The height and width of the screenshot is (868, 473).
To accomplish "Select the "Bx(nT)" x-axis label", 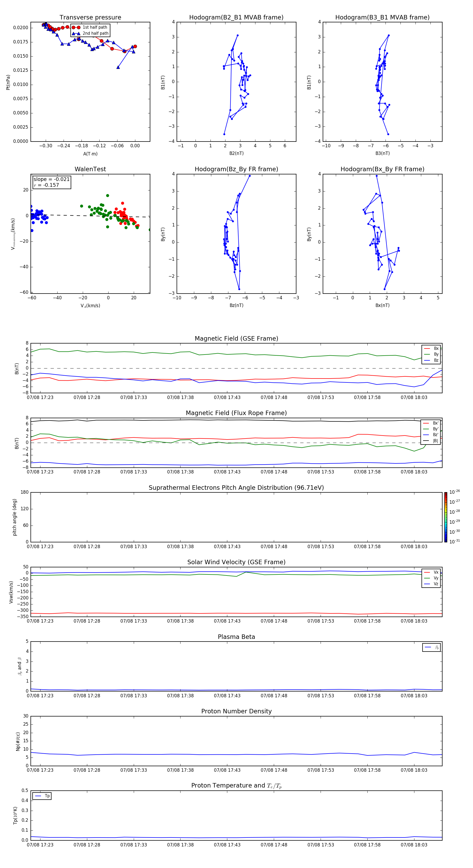I will 382,306.
